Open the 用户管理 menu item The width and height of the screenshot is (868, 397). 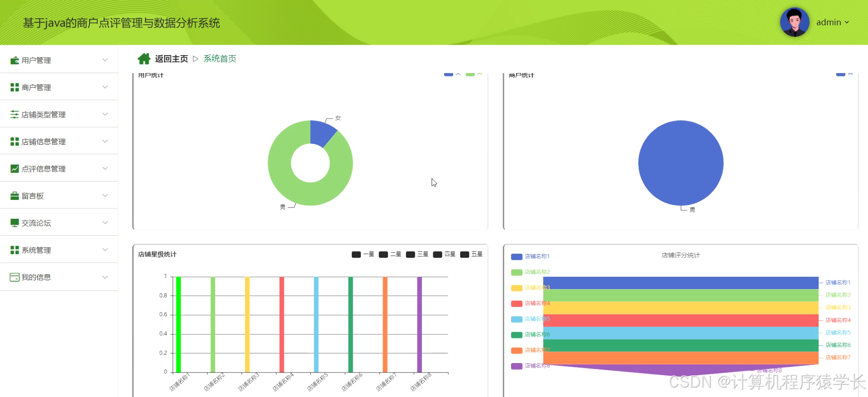59,60
